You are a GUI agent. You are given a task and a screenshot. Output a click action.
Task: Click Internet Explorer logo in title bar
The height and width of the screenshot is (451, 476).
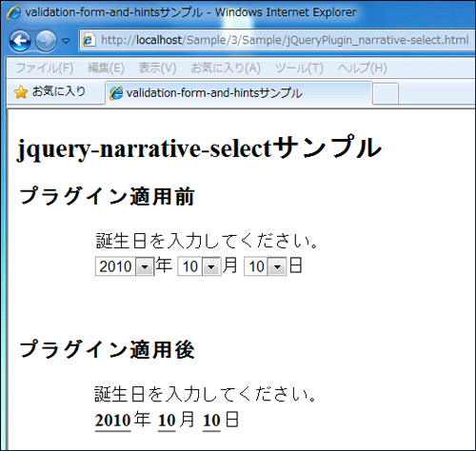(13, 12)
